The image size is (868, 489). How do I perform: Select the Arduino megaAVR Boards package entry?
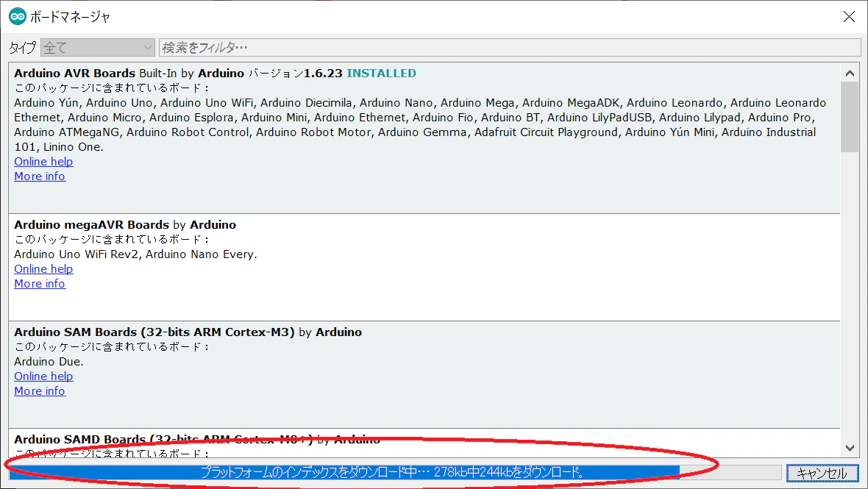(424, 267)
